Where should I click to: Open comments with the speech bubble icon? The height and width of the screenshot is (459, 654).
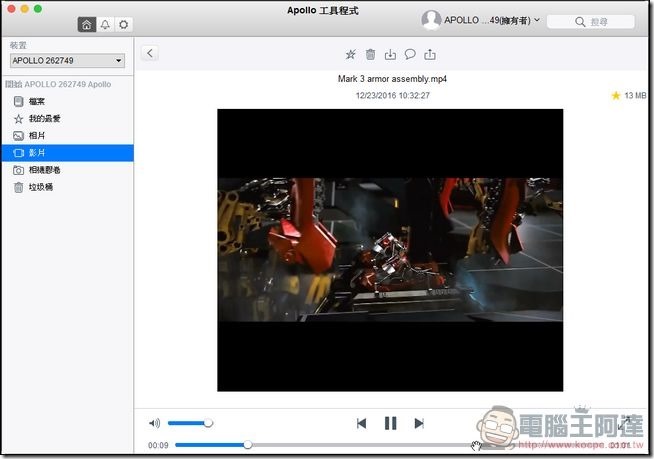pyautogui.click(x=410, y=54)
